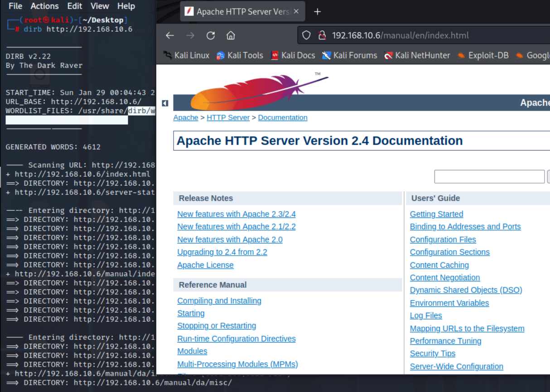The width and height of the screenshot is (550, 392).
Task: Click the dirb command line in terminal
Action: pyautogui.click(x=78, y=29)
